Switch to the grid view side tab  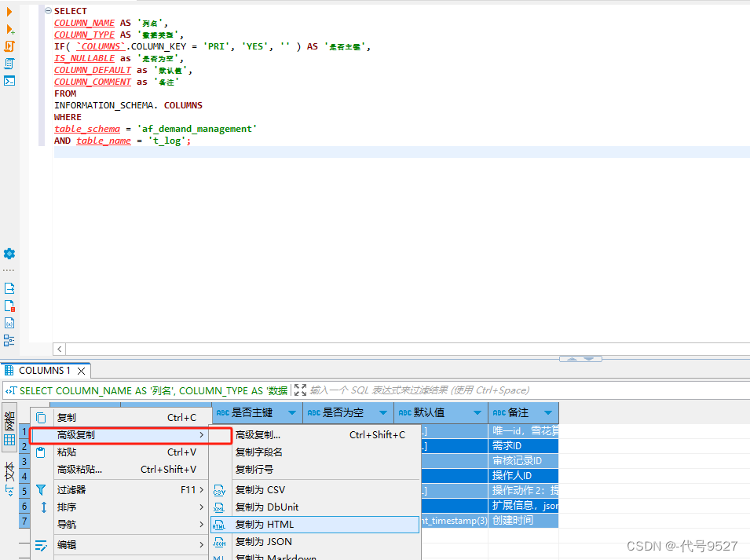pos(9,428)
